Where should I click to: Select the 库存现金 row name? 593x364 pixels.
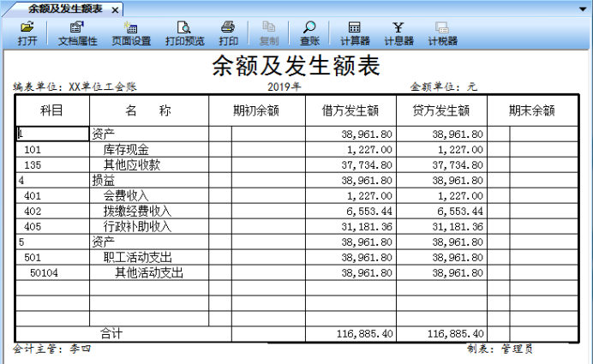point(126,150)
